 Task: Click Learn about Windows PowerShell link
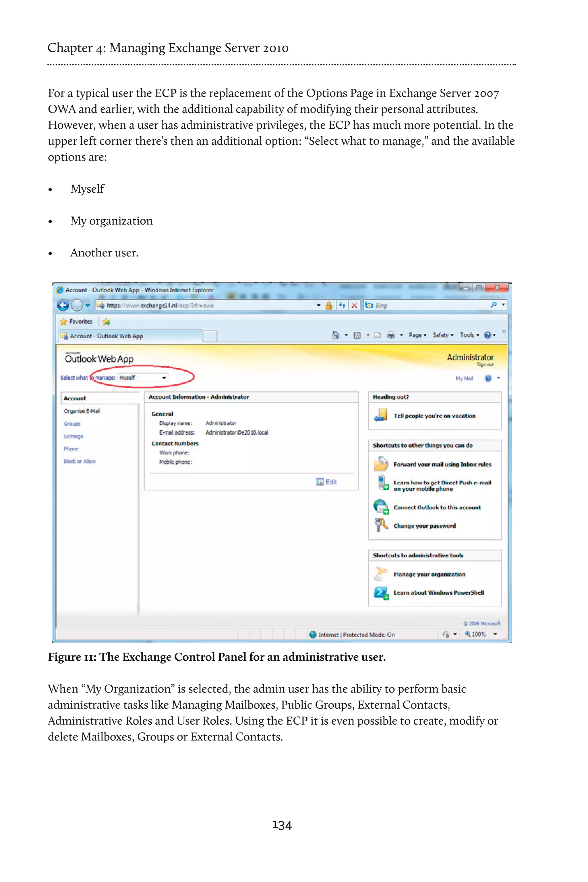click(438, 593)
